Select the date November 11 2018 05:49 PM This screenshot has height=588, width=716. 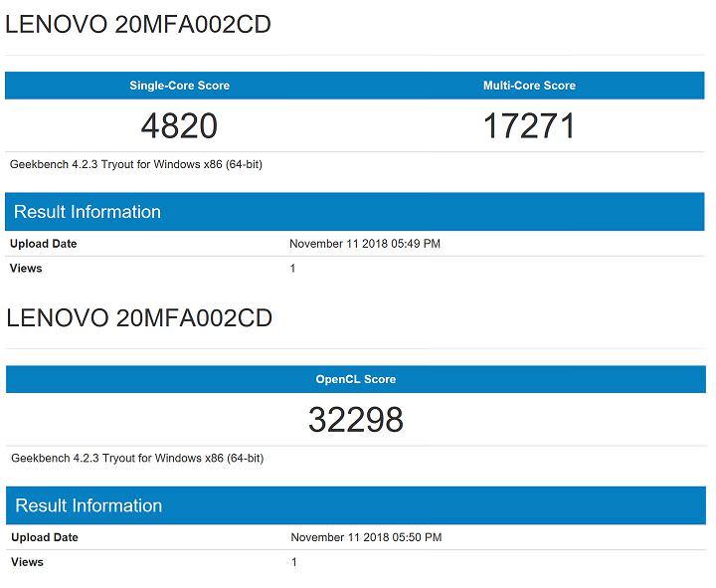point(365,244)
